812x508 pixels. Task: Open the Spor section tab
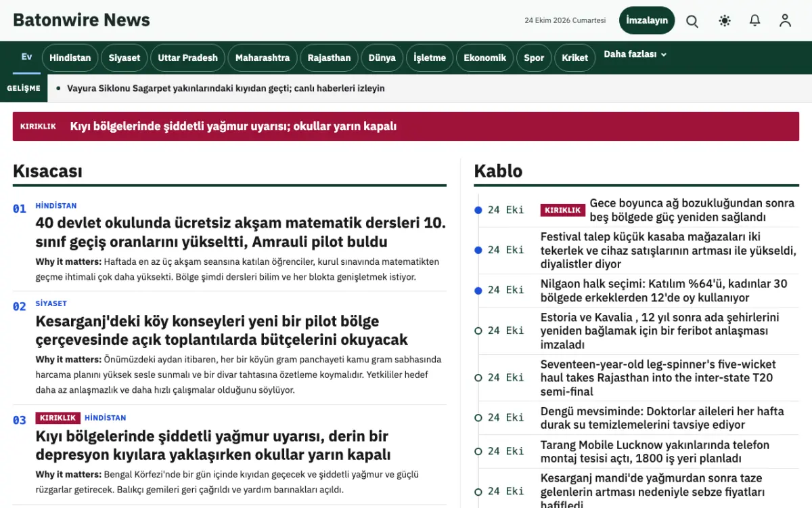click(534, 58)
